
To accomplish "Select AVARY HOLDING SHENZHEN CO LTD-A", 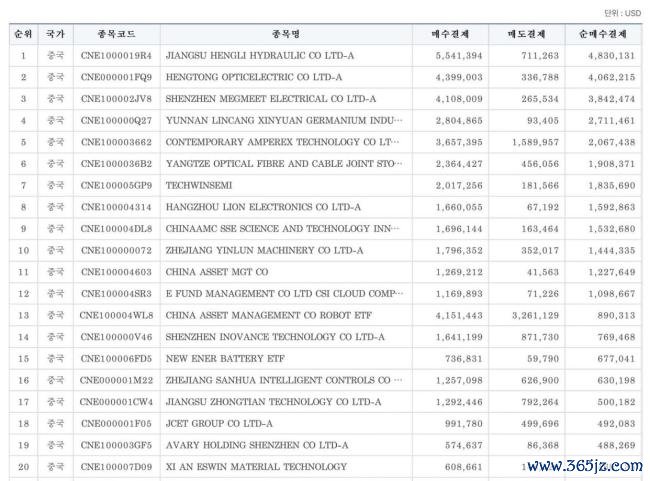I will [257, 445].
